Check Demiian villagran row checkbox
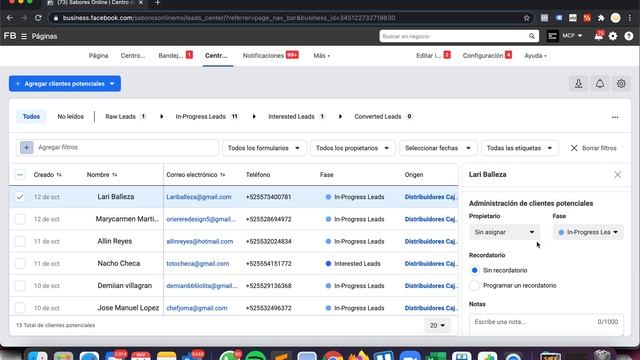Screen dimensions: 640x360 tap(20, 286)
